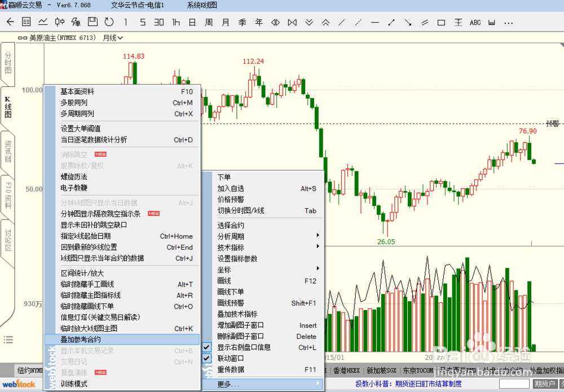Toggle 显示右侧盘口信息 checked item
Image resolution: width=564 pixels, height=392 pixels.
(263, 347)
